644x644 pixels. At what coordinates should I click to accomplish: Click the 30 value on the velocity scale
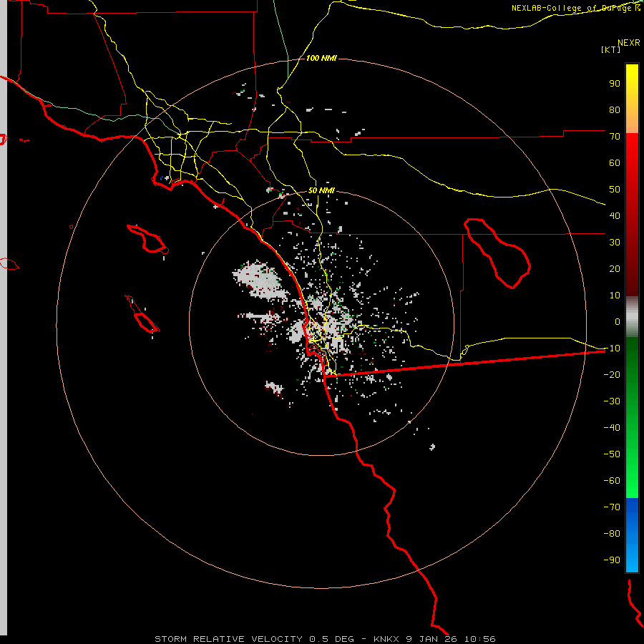615,243
